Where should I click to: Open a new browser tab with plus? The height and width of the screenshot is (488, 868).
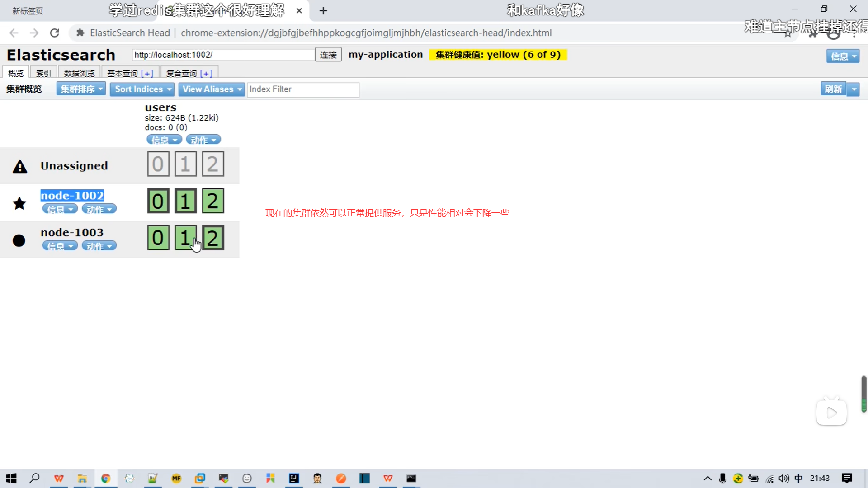pos(323,11)
